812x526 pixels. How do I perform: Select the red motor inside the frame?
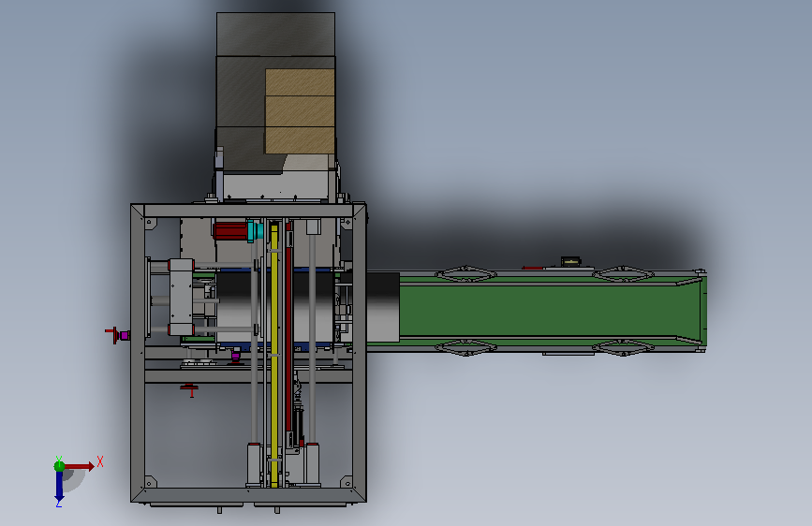[230, 231]
